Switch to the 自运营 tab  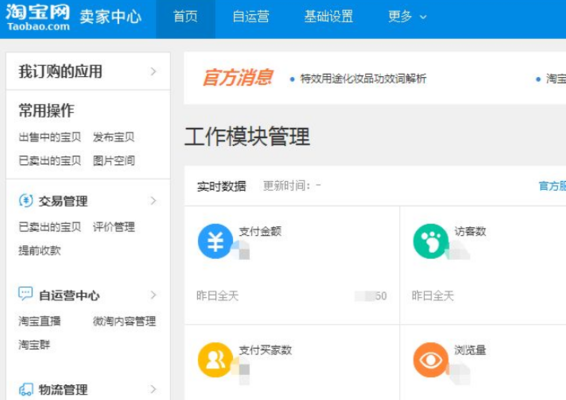coord(251,17)
